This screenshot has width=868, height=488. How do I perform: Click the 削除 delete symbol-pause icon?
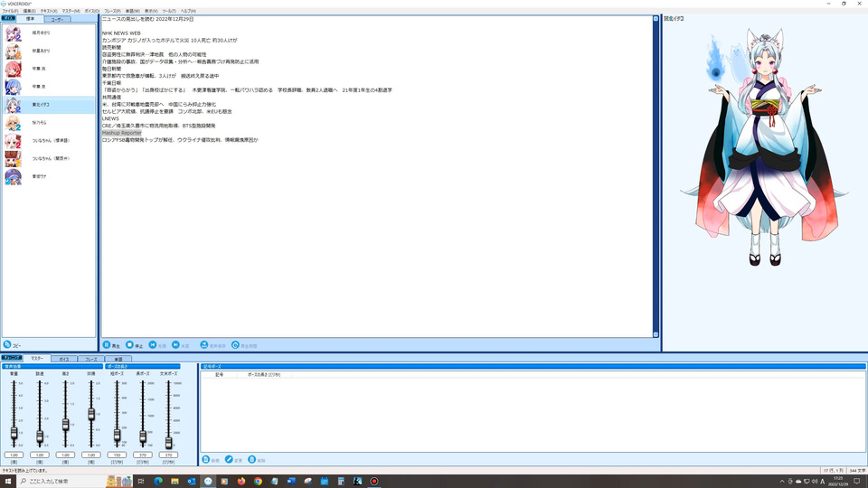point(252,459)
